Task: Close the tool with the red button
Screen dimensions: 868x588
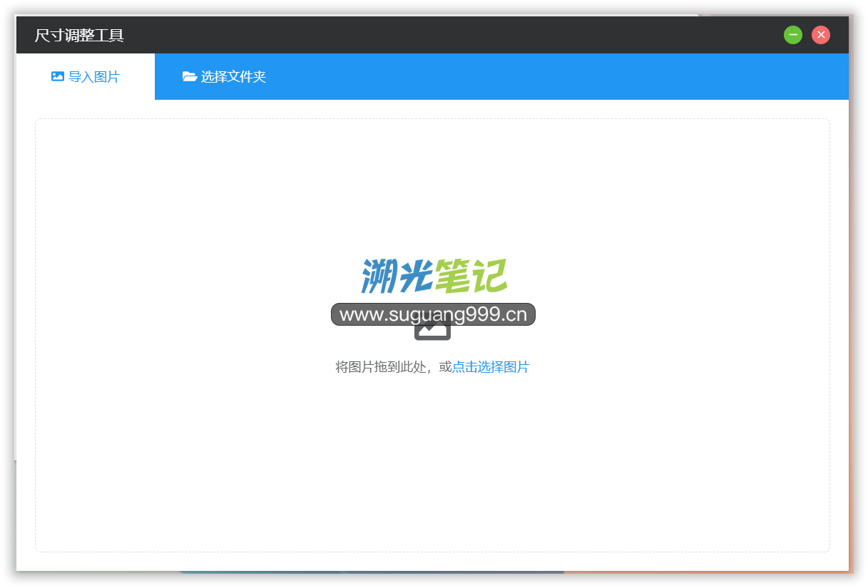Action: (x=821, y=35)
